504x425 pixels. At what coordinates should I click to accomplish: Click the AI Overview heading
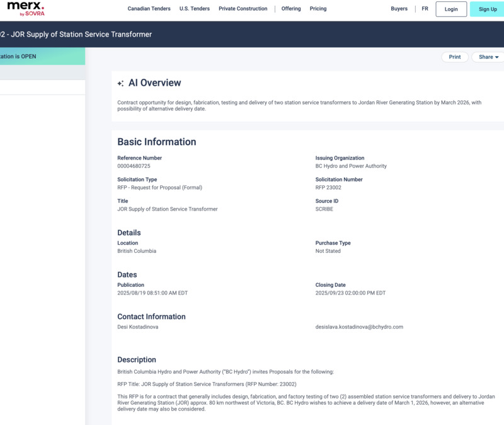[x=154, y=83]
